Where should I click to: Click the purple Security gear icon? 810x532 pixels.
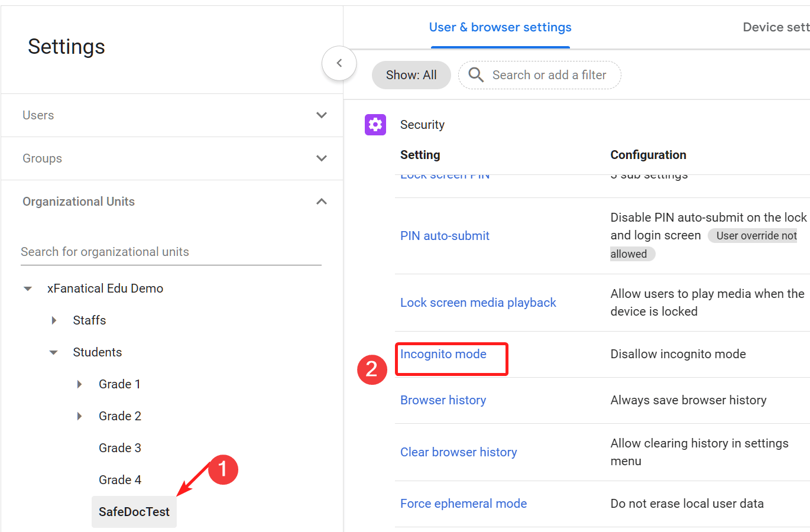(375, 125)
